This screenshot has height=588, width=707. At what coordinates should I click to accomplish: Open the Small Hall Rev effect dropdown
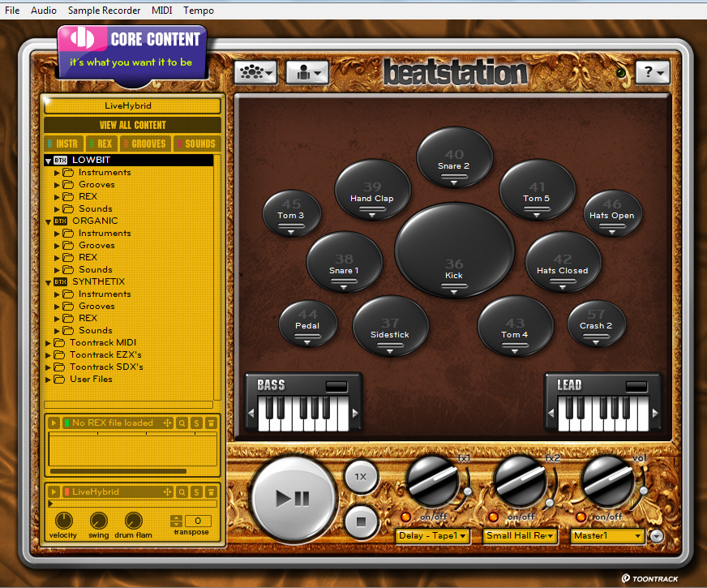[520, 536]
